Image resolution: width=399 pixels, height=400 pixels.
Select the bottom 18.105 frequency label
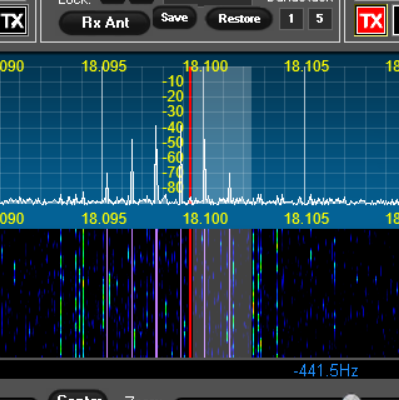[307, 219]
